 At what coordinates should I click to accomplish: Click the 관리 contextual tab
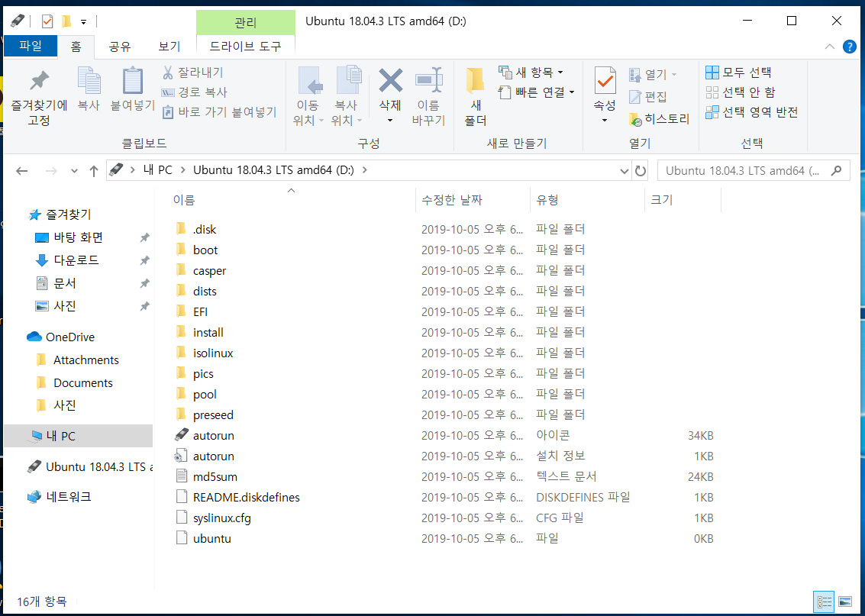(246, 23)
